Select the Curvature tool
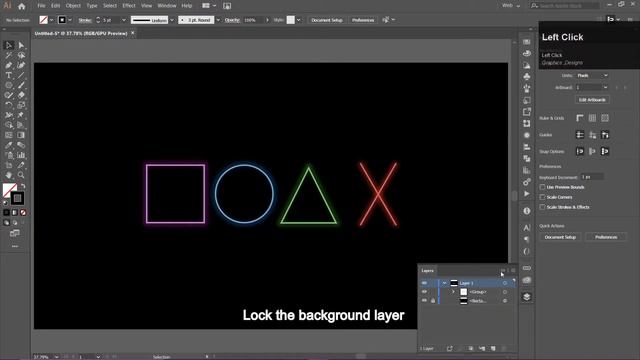 pyautogui.click(x=21, y=65)
